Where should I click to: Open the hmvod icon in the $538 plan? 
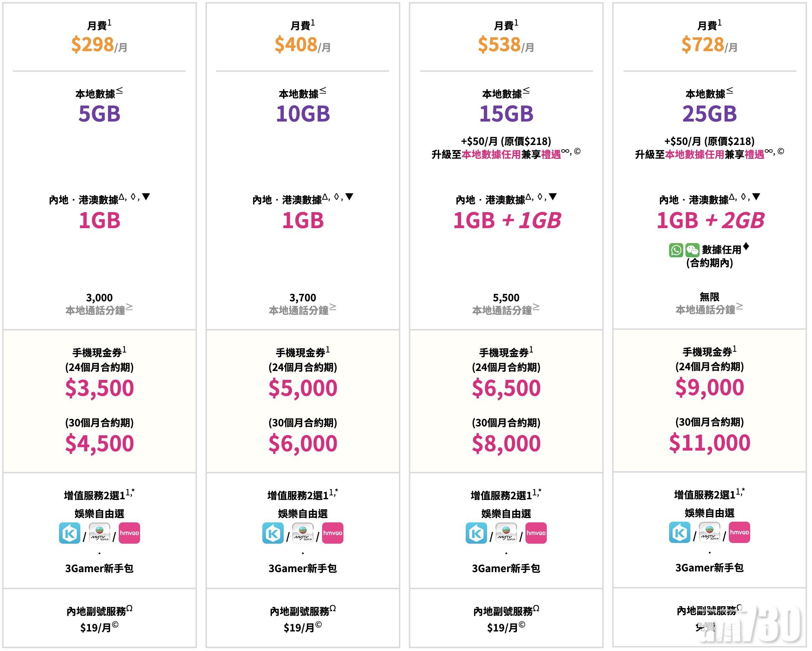(x=536, y=533)
